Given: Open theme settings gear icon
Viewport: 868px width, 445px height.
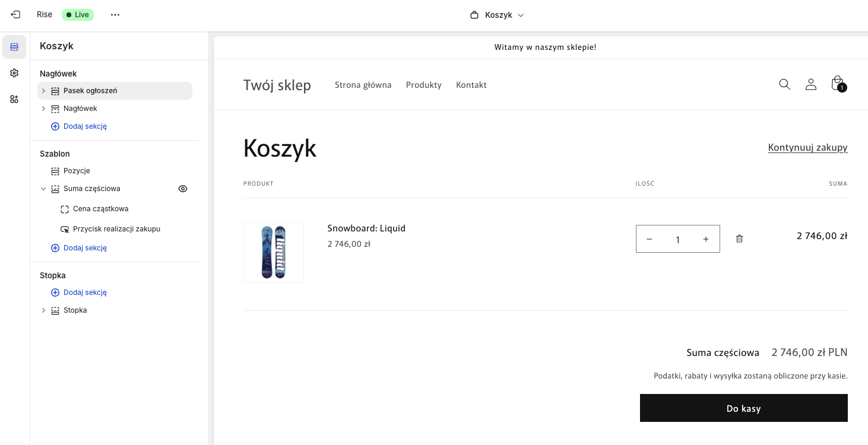Looking at the screenshot, I should tap(14, 73).
